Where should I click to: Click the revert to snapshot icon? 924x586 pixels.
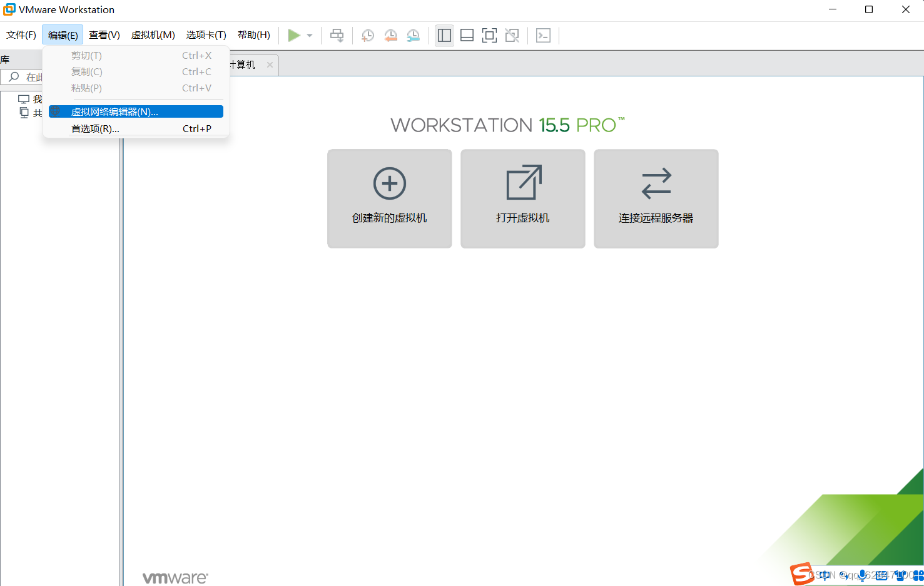click(391, 36)
